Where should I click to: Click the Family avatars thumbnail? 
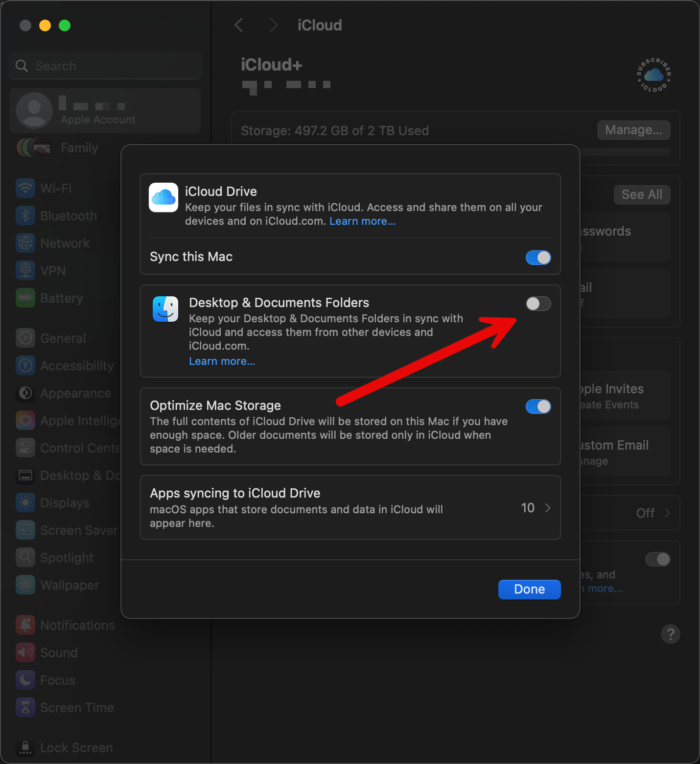click(x=34, y=148)
